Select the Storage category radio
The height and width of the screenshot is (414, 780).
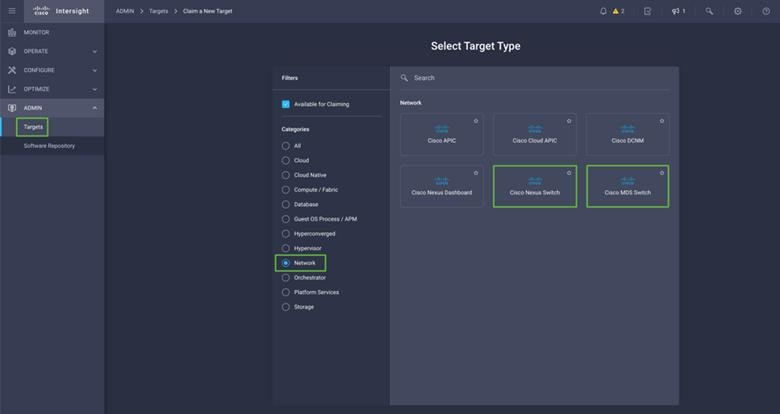[x=286, y=307]
